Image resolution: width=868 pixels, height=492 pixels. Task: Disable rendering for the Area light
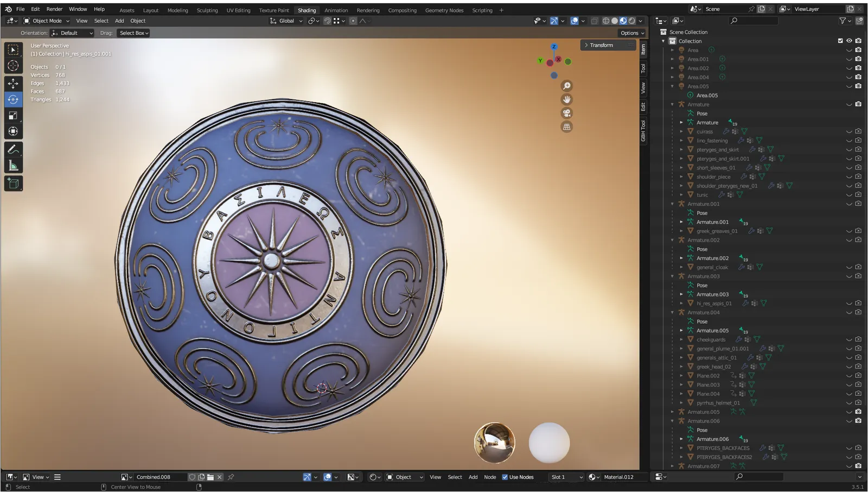point(858,50)
